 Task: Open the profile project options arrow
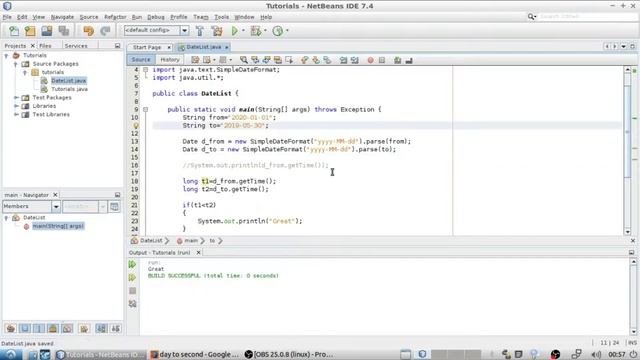pos(287,31)
